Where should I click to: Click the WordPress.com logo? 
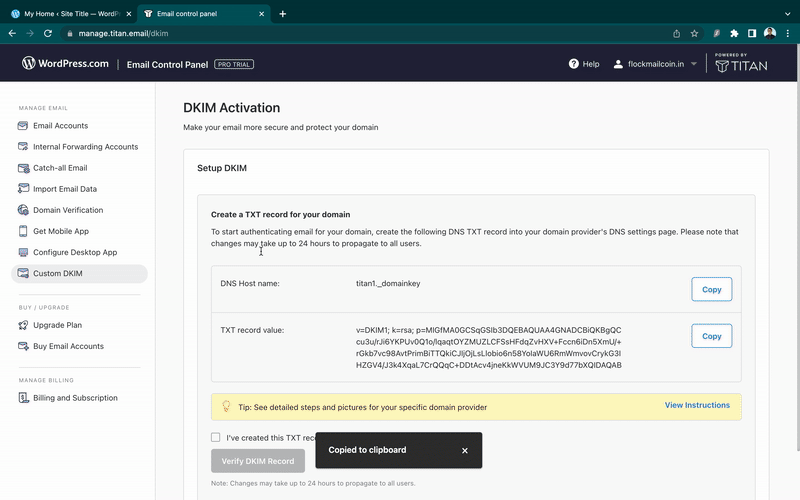pyautogui.click(x=65, y=63)
